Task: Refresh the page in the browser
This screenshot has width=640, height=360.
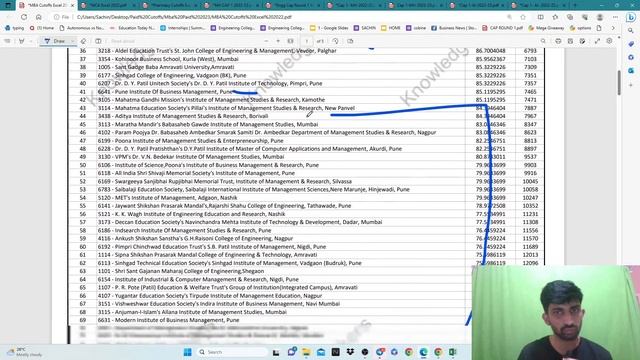Action: tap(24, 17)
